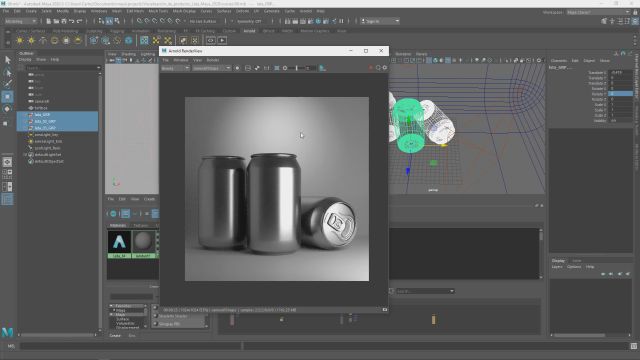The height and width of the screenshot is (360, 640).
Task: Click the red stop render icon in RenderView
Action: coord(371,68)
